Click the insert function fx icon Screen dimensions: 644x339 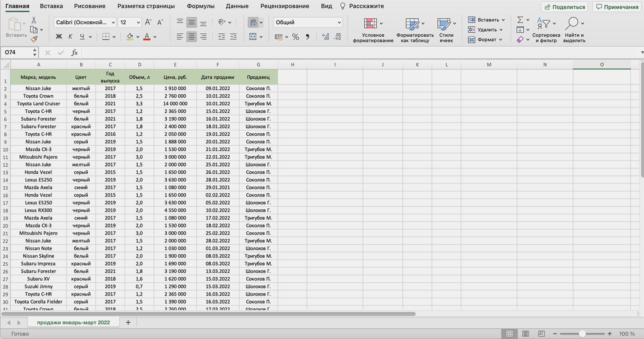point(74,53)
